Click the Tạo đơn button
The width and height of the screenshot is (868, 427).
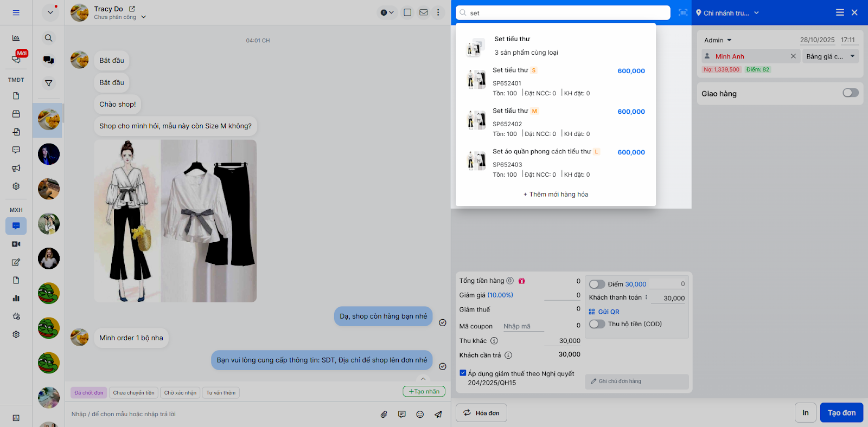coord(841,413)
